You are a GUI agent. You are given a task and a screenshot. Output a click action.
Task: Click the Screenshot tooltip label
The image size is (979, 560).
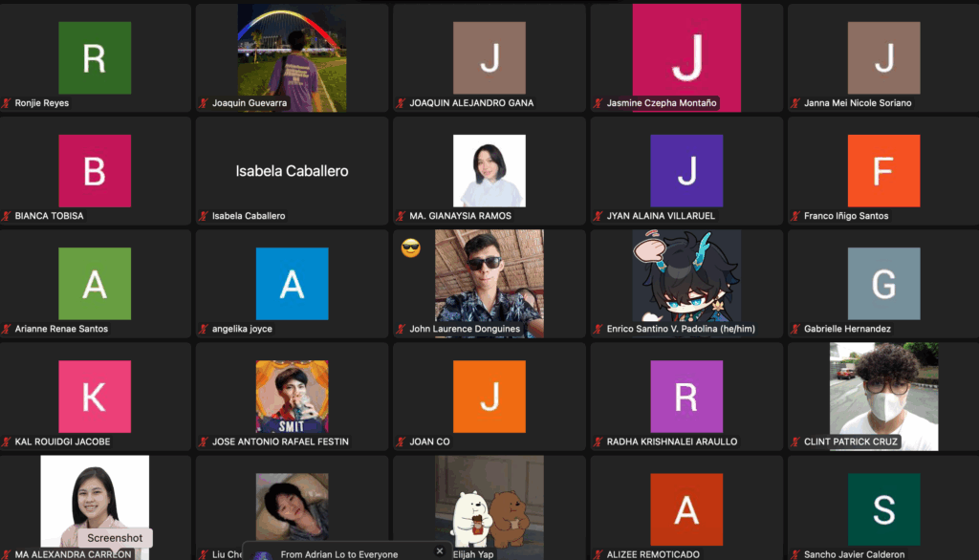click(x=115, y=538)
